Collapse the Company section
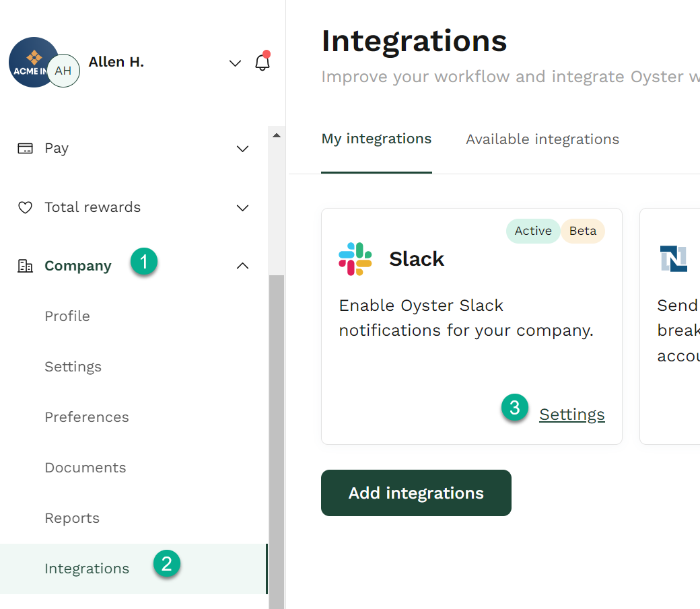 242,265
